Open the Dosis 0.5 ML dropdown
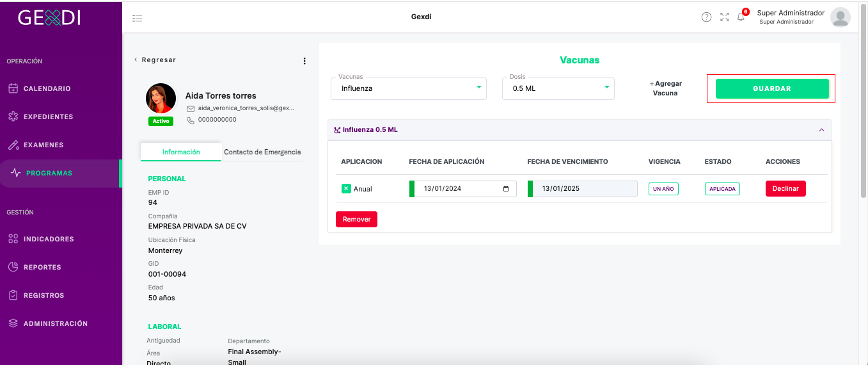The width and height of the screenshot is (868, 365). pos(558,88)
